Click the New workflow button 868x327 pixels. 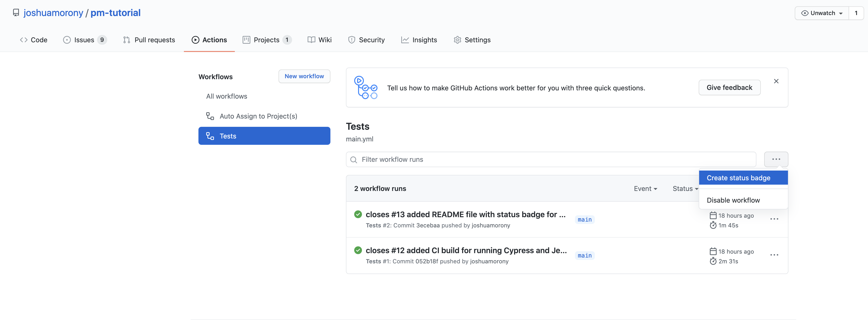(304, 76)
